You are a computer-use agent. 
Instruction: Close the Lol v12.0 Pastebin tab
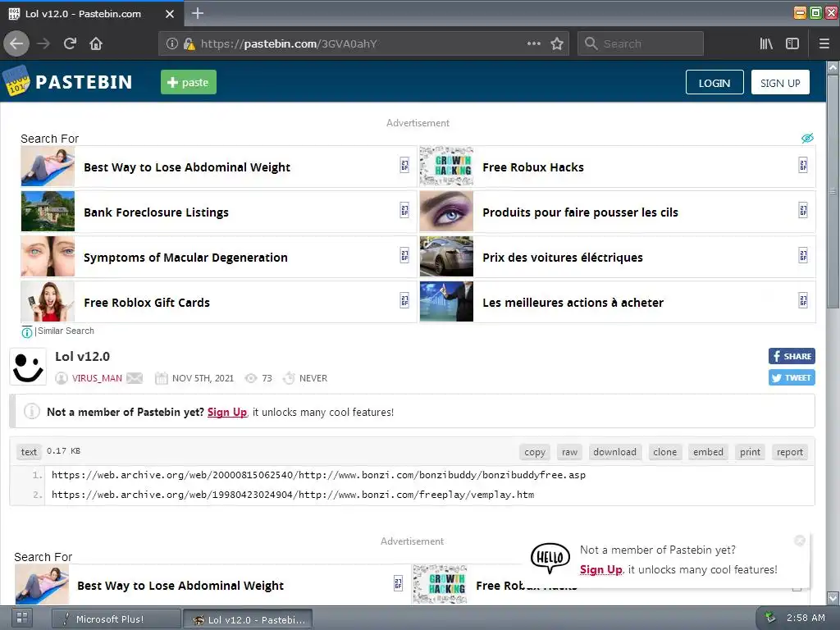click(170, 14)
